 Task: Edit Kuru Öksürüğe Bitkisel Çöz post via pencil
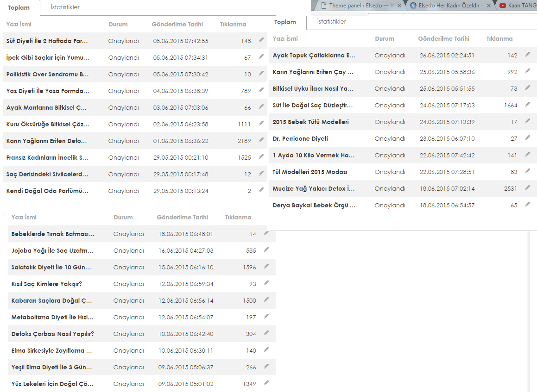pos(261,123)
